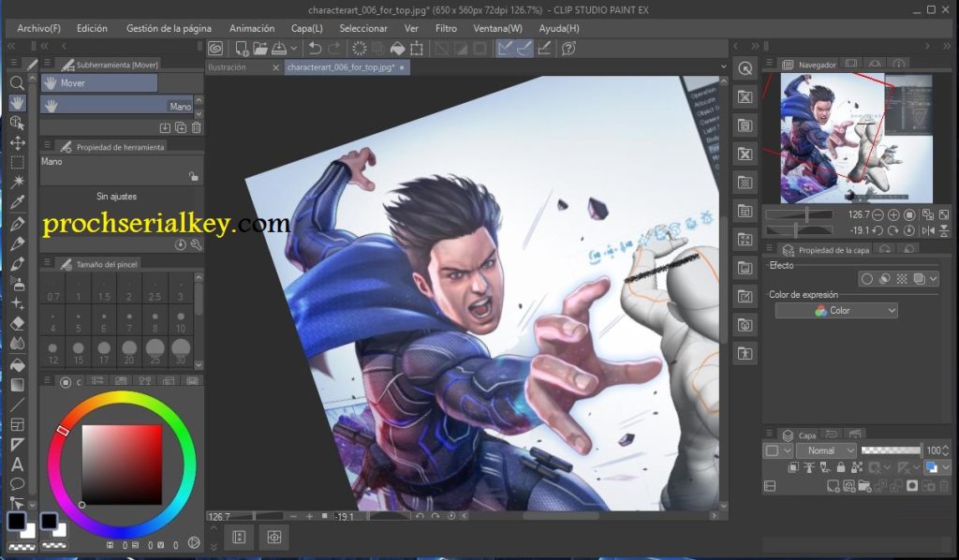The width and height of the screenshot is (959, 560).
Task: Click the Redo arrow in command bar
Action: pyautogui.click(x=334, y=49)
